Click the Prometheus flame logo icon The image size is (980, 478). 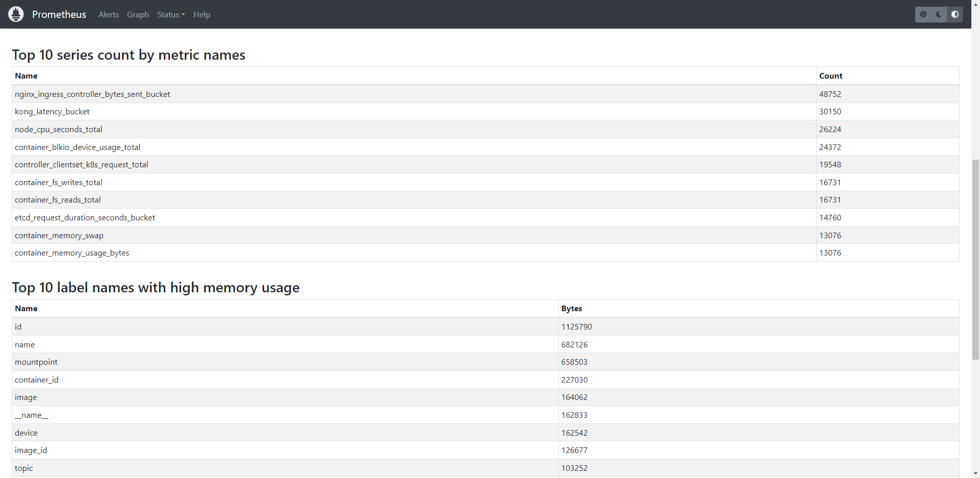click(x=16, y=14)
